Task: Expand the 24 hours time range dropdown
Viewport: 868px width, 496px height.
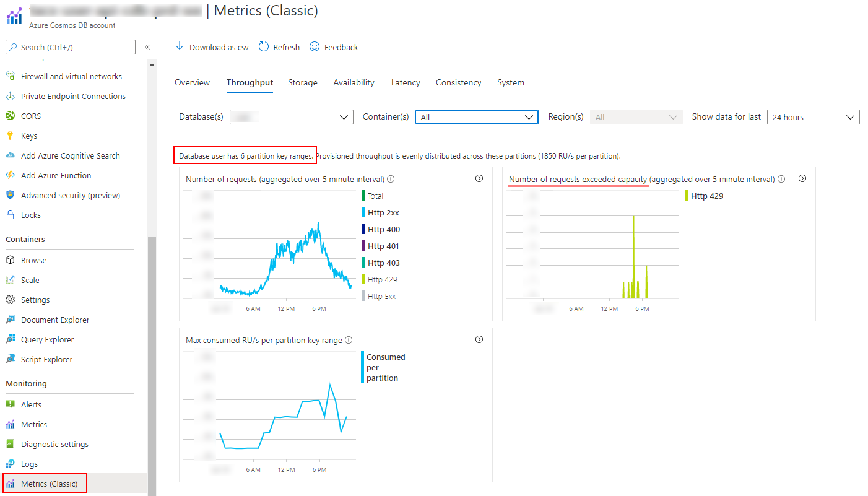Action: tap(813, 117)
